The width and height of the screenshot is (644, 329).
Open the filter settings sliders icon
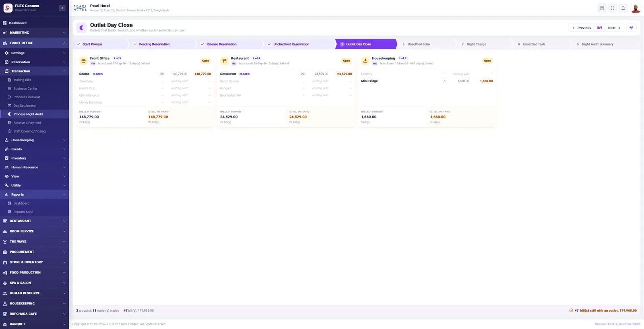point(631,28)
